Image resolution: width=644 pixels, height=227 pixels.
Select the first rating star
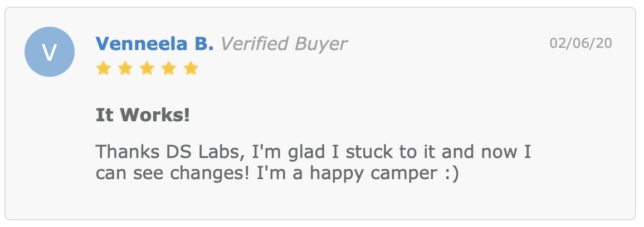click(x=103, y=68)
